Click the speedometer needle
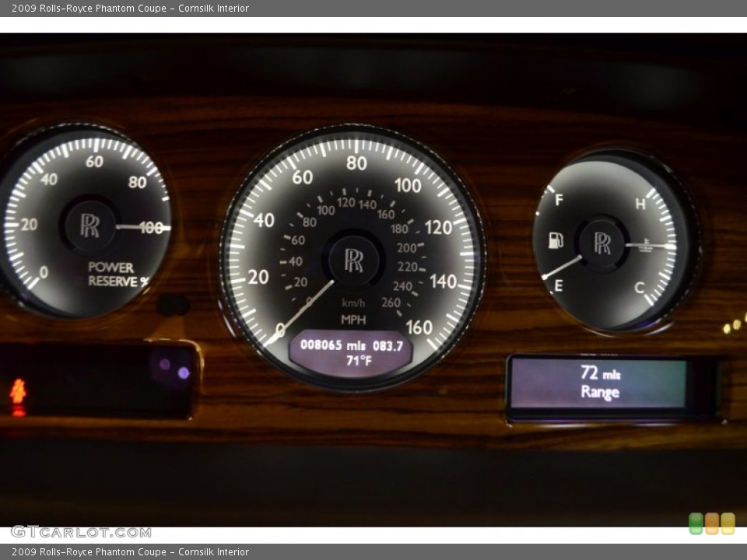Image resolution: width=747 pixels, height=560 pixels. 299,313
